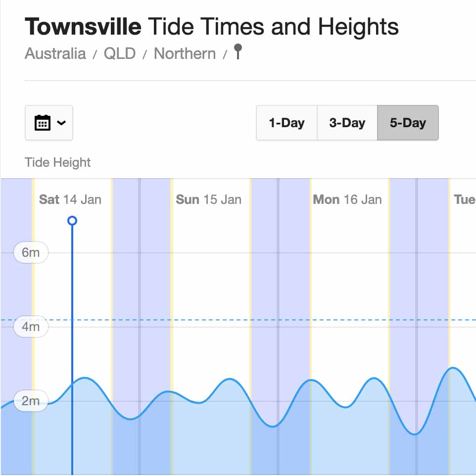Select the Mon 16 Jan day label
The width and height of the screenshot is (476, 476).
coord(347,199)
